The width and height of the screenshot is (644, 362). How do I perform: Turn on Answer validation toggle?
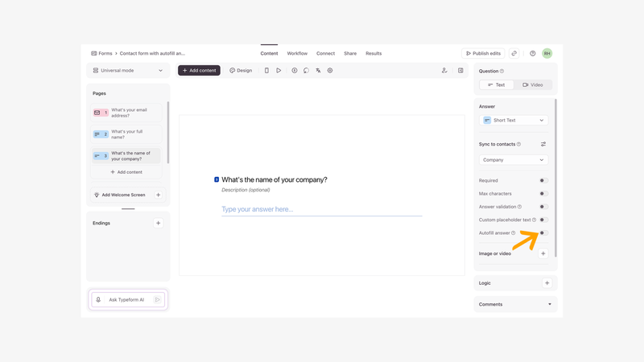(543, 207)
